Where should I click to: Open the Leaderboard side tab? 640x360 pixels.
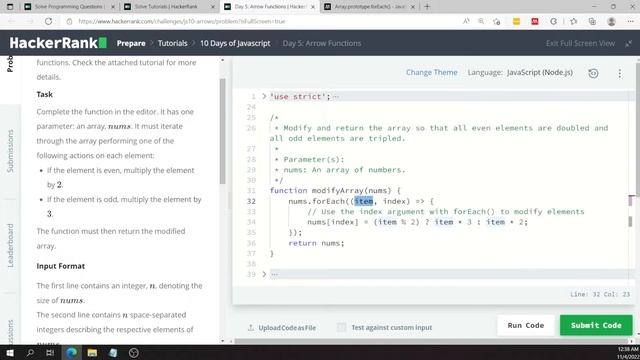click(x=10, y=246)
